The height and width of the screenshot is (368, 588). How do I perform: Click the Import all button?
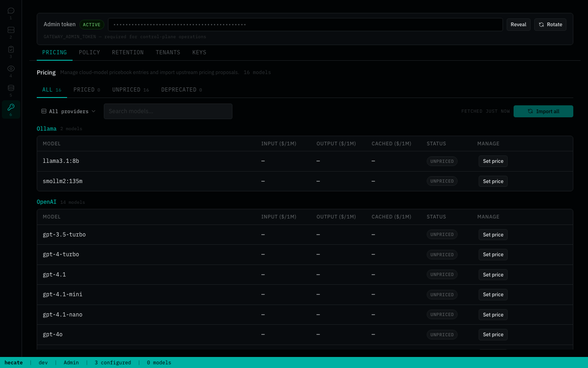click(x=543, y=111)
